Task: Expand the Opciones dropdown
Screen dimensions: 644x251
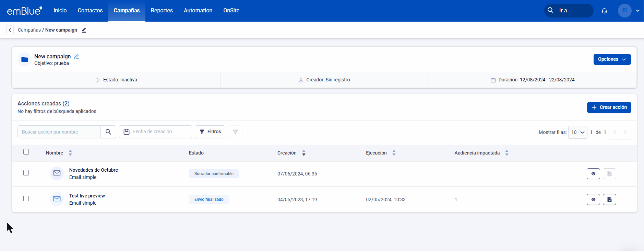Action: click(x=612, y=59)
